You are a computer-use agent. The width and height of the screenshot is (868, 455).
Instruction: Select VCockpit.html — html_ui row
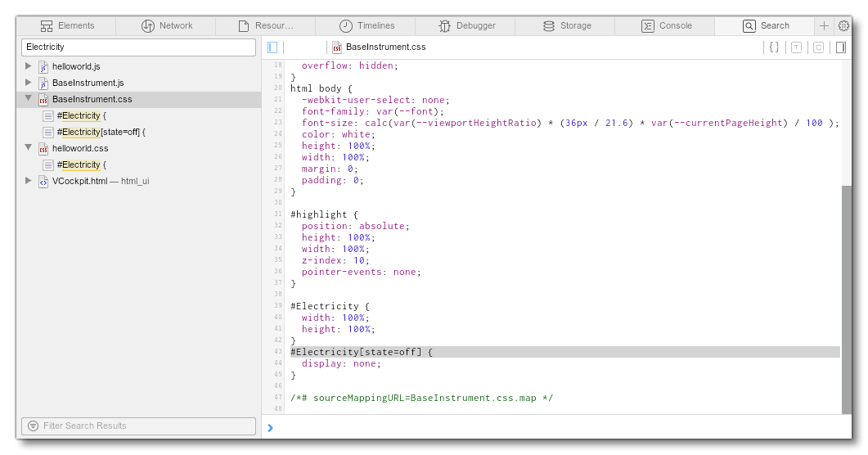(x=138, y=181)
